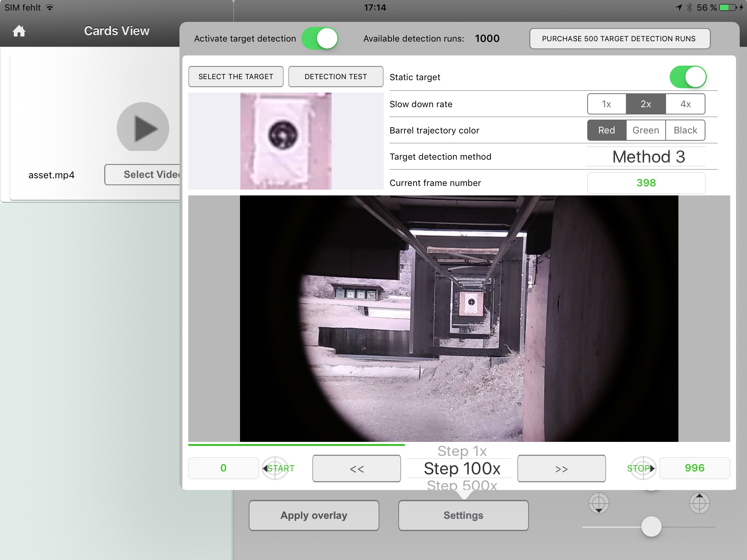Click the battery indicator in status bar
The image size is (747, 560).
728,7
